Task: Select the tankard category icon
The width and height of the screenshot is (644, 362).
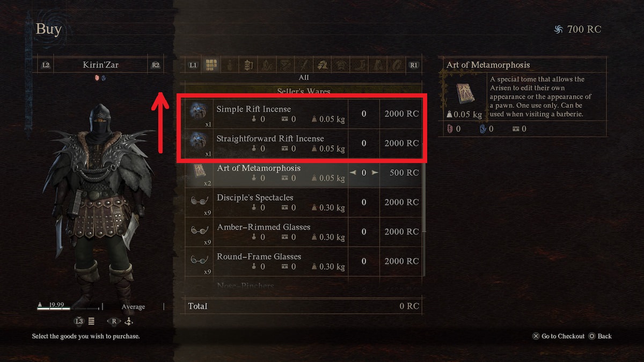Action: pos(248,65)
